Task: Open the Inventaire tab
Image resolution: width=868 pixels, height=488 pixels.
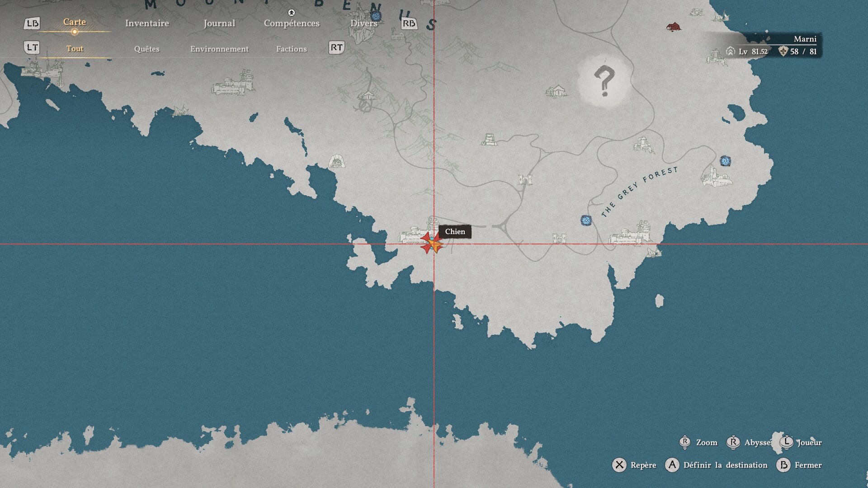Action: [147, 23]
